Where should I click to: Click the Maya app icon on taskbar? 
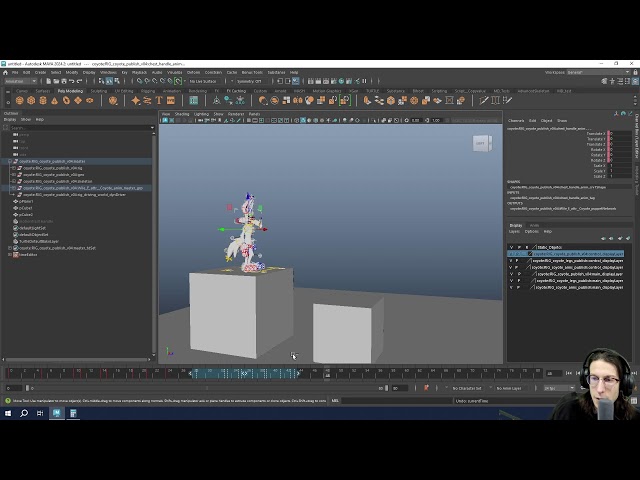(57, 413)
